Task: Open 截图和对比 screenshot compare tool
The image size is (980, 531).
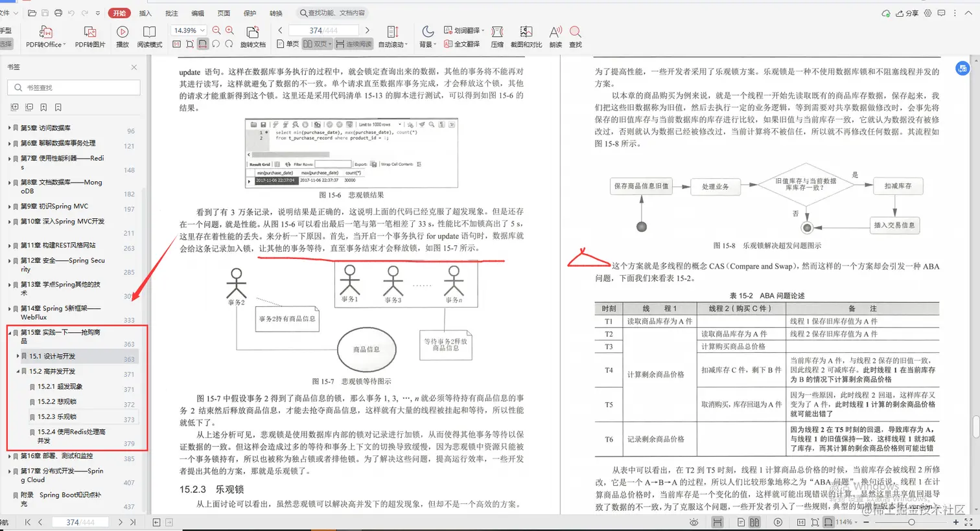Action: tap(526, 32)
